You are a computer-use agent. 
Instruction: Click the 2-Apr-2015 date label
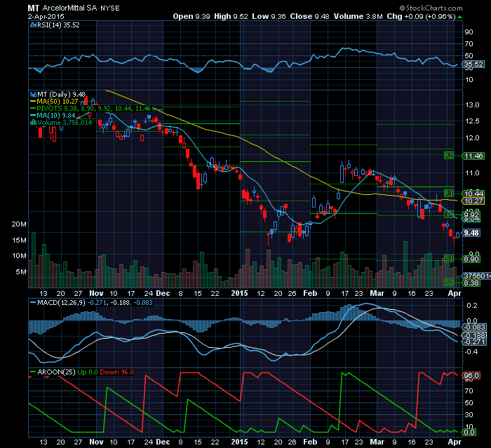tap(46, 16)
